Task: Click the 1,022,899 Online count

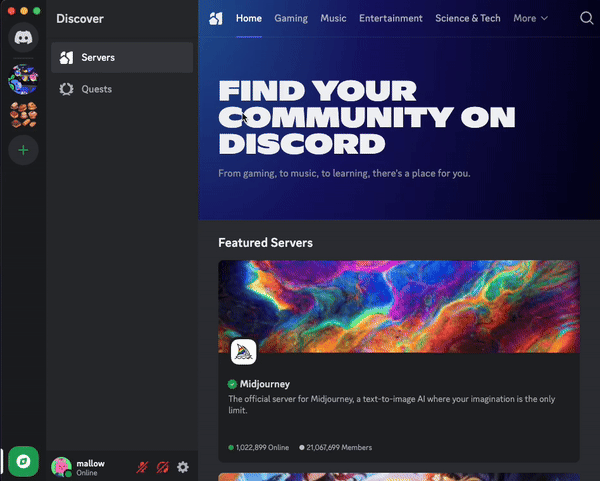Action: (x=259, y=447)
